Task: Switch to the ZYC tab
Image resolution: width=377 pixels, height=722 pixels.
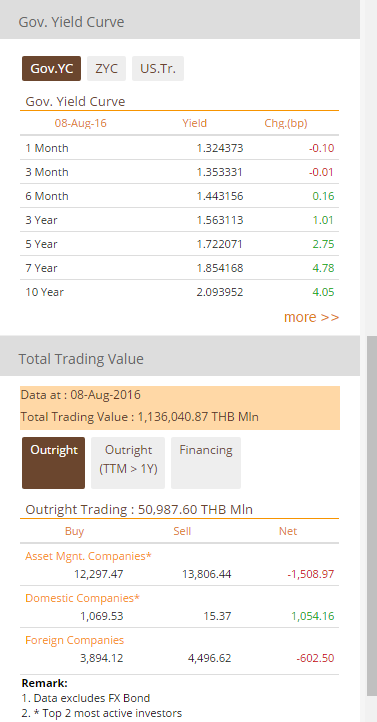Action: (106, 69)
